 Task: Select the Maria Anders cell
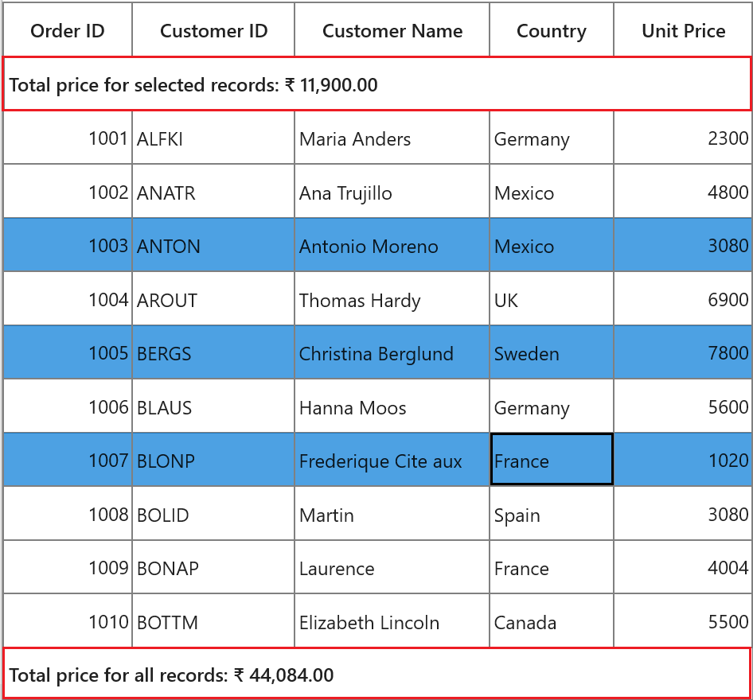click(392, 138)
